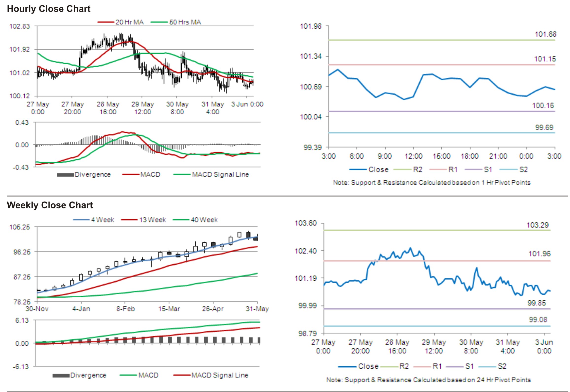Click the 26-Apr weekly date label
Screen dimensions: 570x392
213,309
